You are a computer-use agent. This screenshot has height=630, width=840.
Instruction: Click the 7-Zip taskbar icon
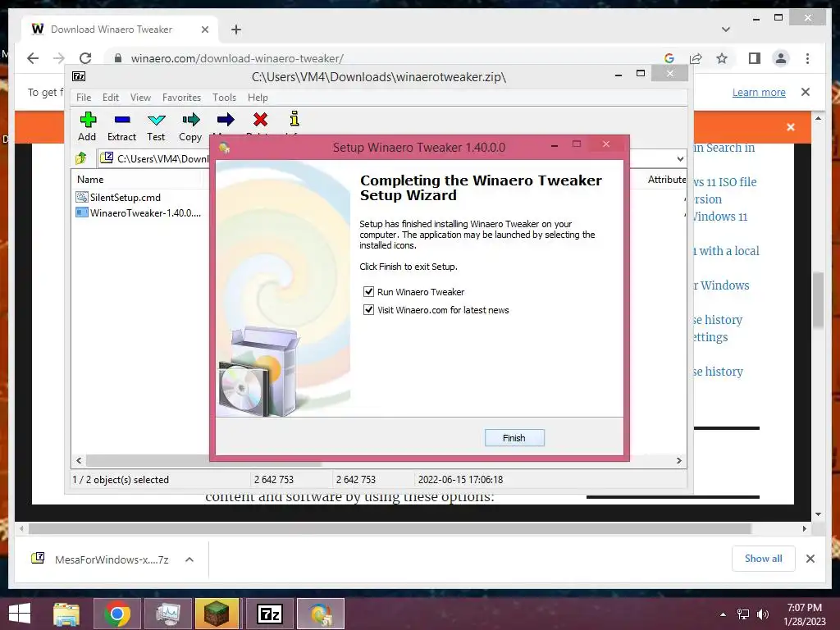click(269, 614)
